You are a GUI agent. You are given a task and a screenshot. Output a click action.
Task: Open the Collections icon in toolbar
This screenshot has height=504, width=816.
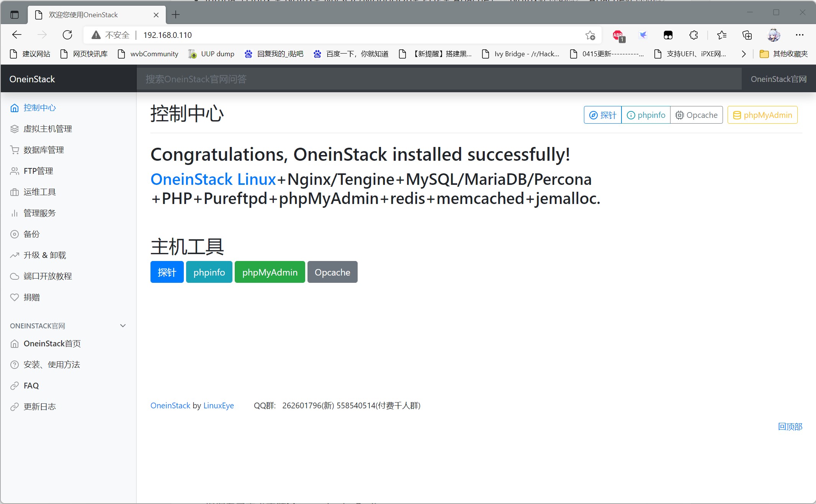pos(747,35)
